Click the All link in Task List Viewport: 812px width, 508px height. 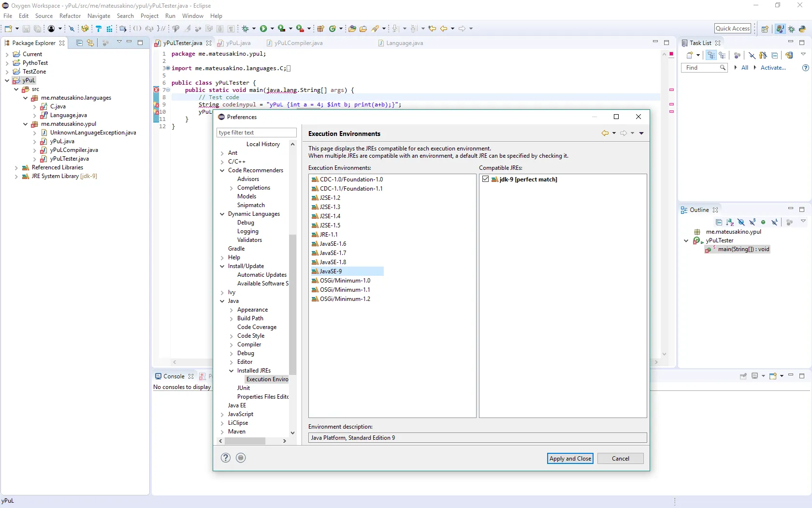coord(745,68)
